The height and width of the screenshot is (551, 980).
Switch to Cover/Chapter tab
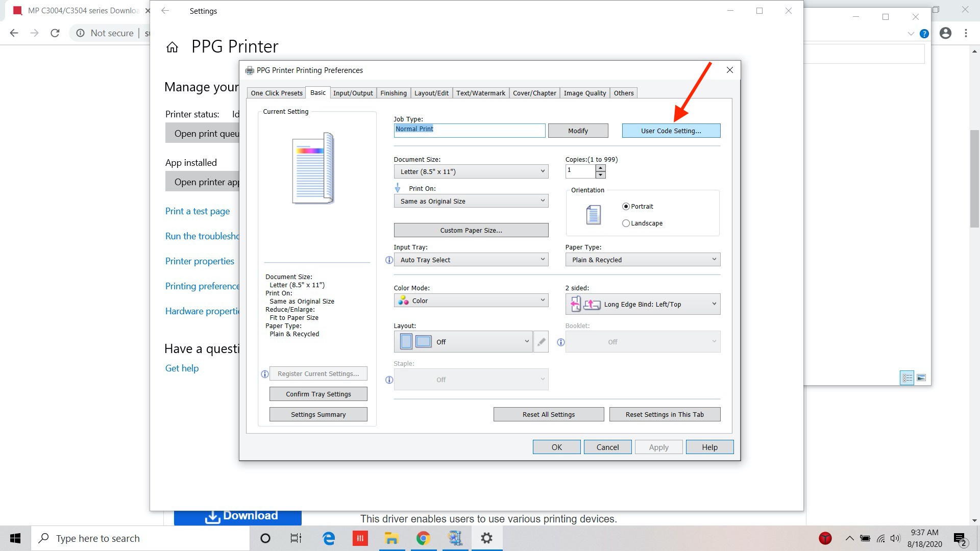pyautogui.click(x=534, y=93)
